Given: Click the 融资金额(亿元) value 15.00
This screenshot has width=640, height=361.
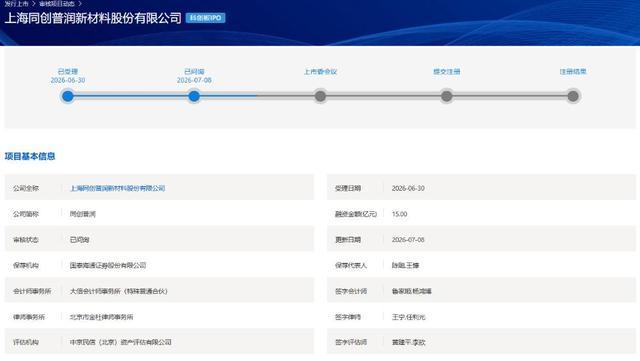Looking at the screenshot, I should (400, 214).
